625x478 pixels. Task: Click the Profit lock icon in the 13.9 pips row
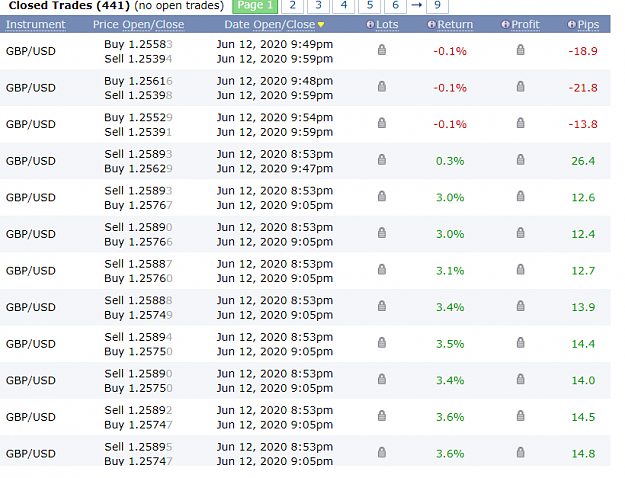point(521,306)
